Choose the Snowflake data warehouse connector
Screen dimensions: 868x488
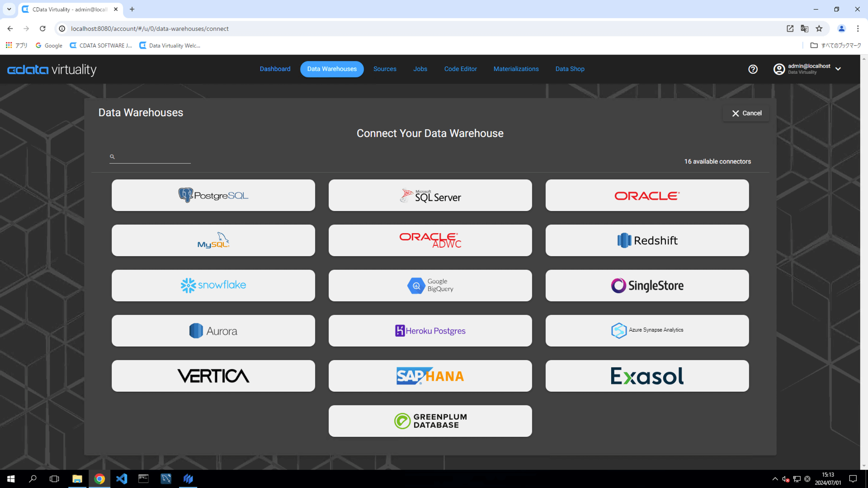[x=213, y=286]
